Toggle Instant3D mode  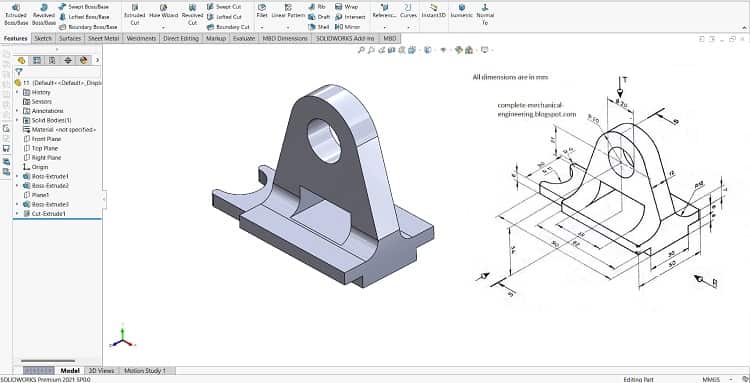pos(434,11)
